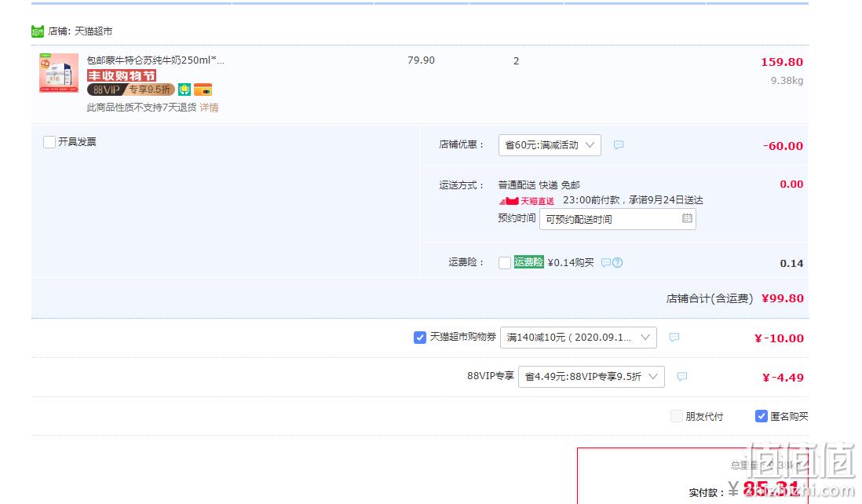
Task: Uncheck the 天猫超市购物券 checkbox
Action: (420, 338)
